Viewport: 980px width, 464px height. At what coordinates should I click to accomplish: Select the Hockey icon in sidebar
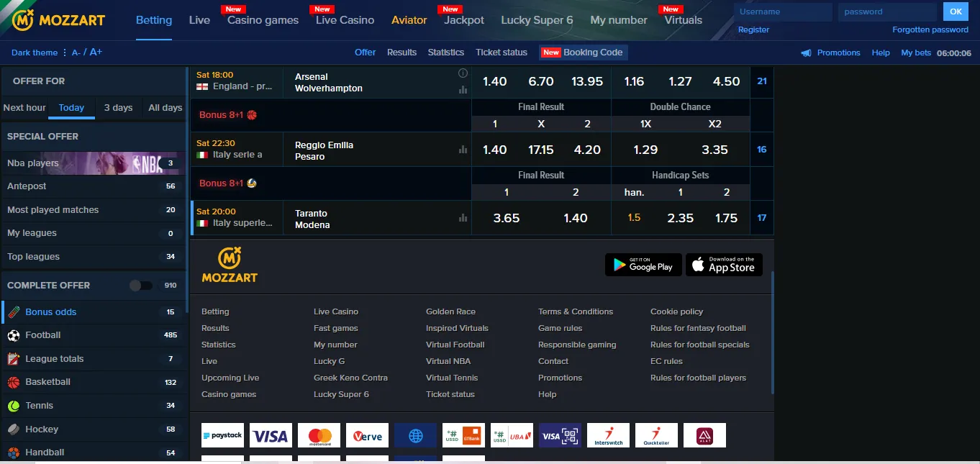(x=14, y=429)
